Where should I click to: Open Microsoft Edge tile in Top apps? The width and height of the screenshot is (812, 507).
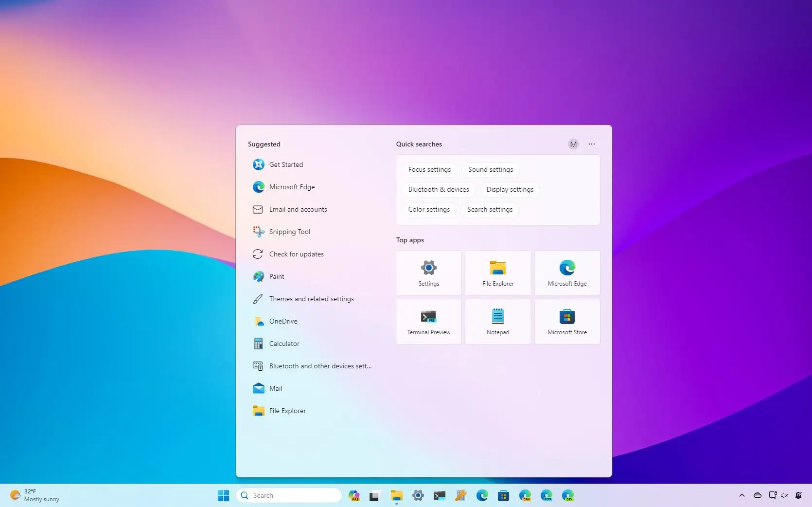point(567,273)
